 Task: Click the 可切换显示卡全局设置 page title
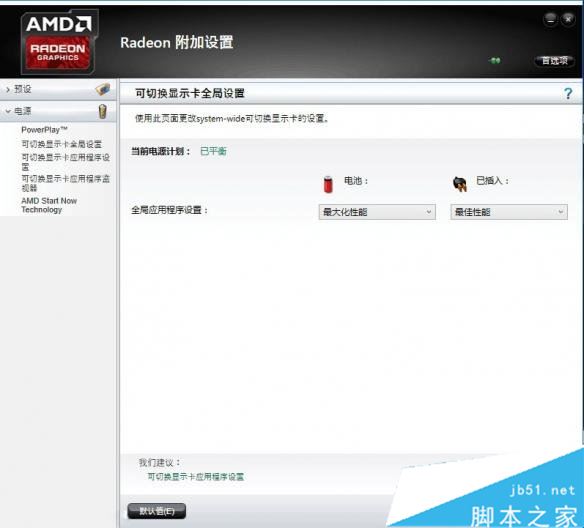tap(190, 93)
